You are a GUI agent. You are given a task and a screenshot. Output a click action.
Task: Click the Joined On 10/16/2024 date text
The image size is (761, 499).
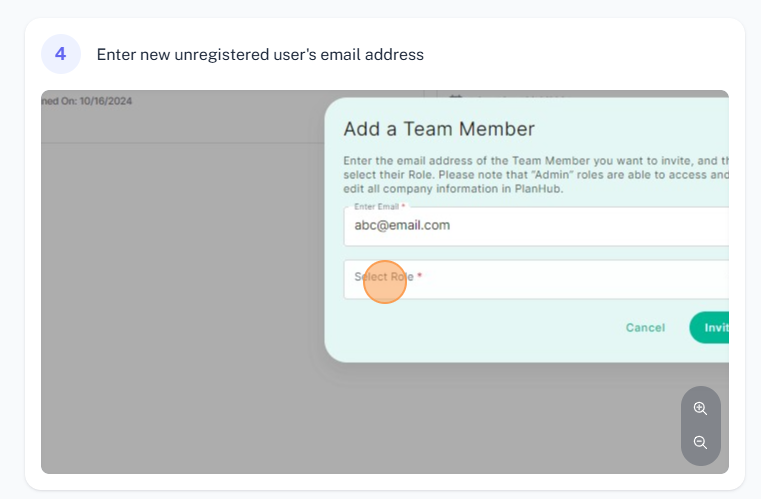[86, 101]
